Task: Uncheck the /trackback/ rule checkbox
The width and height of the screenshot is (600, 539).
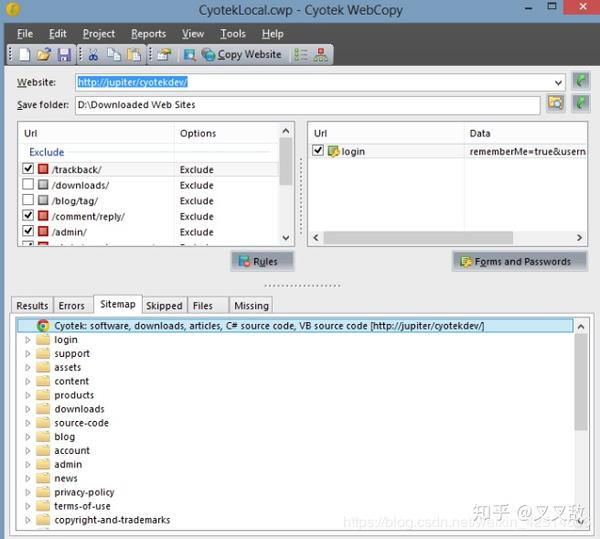Action: click(28, 168)
